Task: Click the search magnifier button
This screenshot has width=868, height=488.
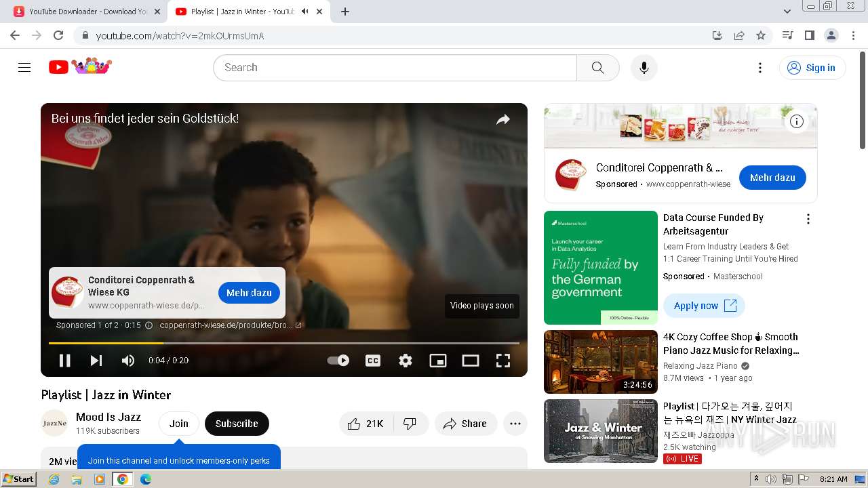Action: point(597,67)
